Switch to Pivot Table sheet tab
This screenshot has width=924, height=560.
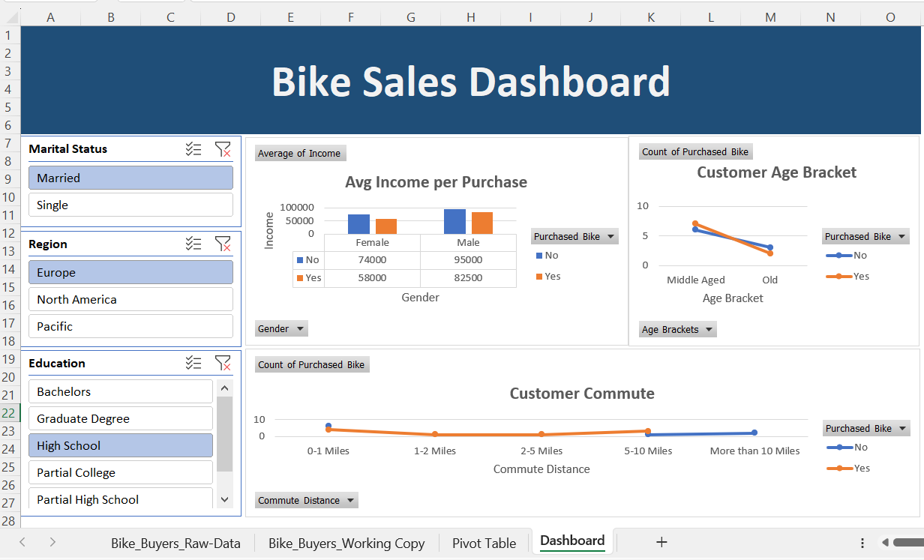coord(484,543)
